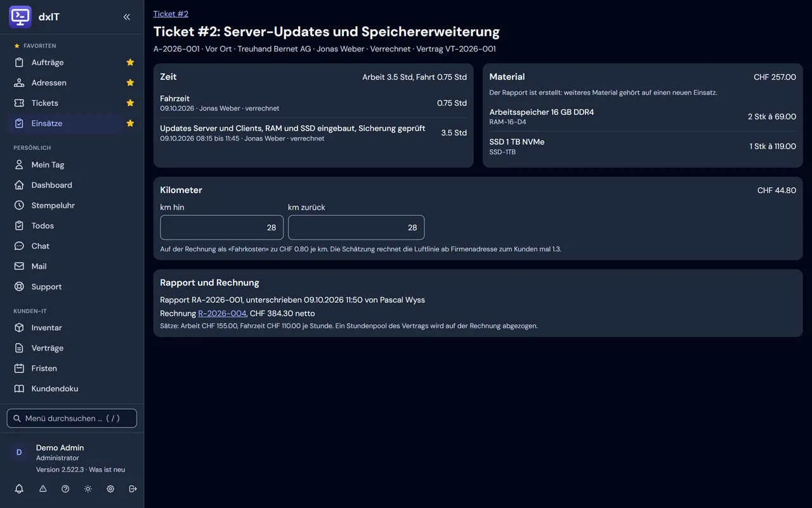Click the Todos clipboard icon
Screen dimensions: 812x508
(x=19, y=225)
